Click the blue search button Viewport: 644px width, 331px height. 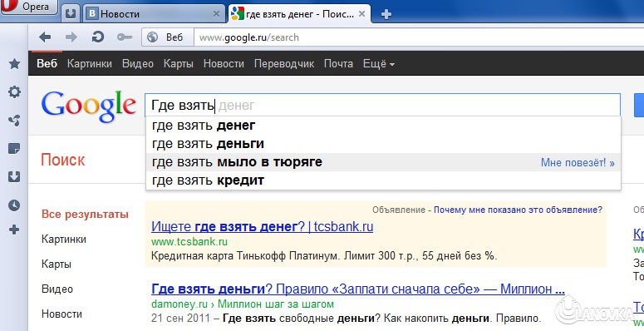639,106
